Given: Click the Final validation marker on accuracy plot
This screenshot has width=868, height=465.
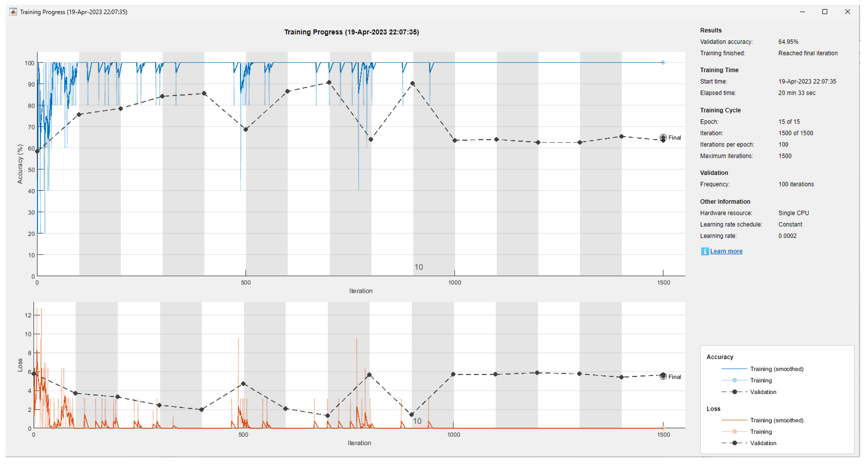Looking at the screenshot, I should 663,137.
